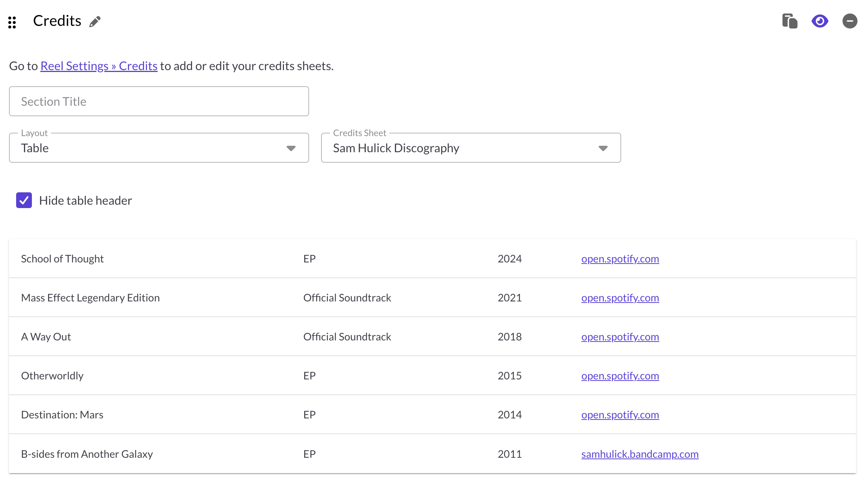Open Destination: Mars Spotify link
Screen dimensions: 868x481
click(x=620, y=415)
